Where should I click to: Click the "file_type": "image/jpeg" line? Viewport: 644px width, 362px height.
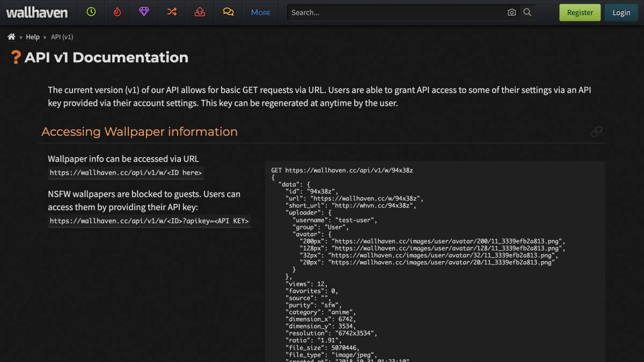click(331, 354)
